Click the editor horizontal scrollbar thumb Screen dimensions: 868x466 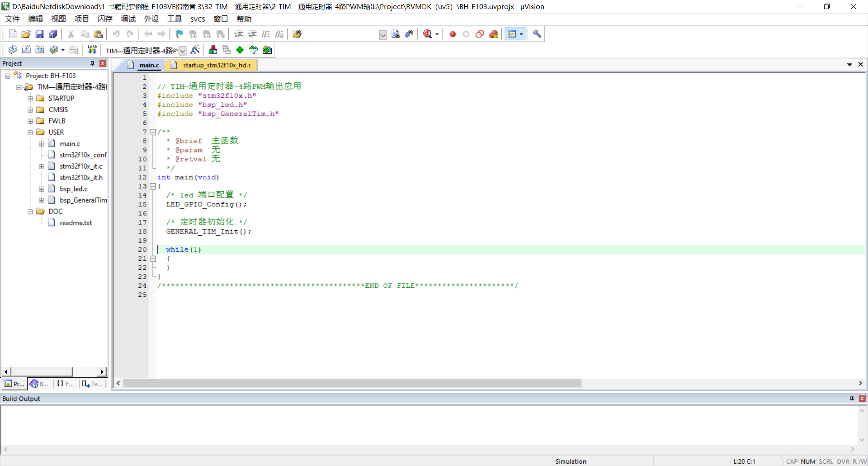point(352,383)
